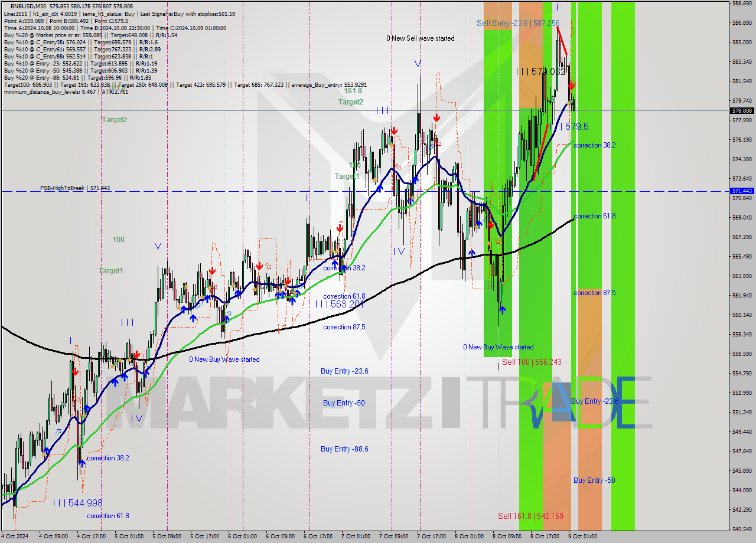Click the 'Buy %20 @ Entry -88: 534.81' line
This screenshot has height=543, width=756.
[77, 77]
